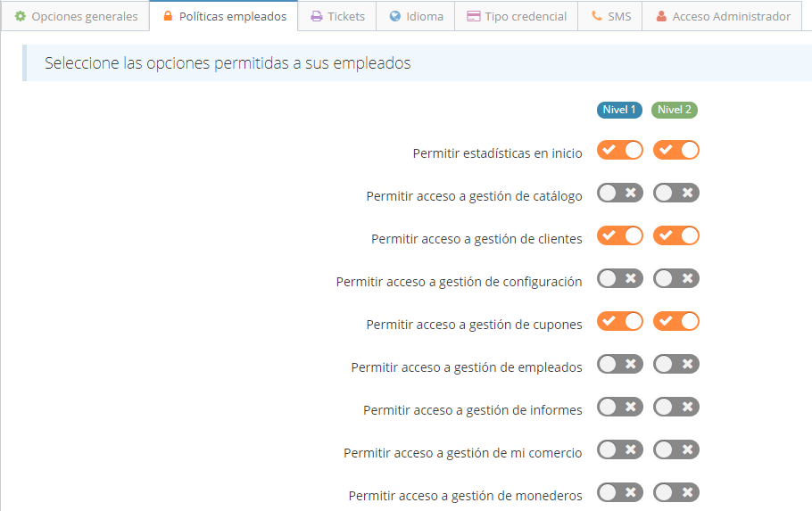
Task: Click the lock icon on Políticas empleados
Action: tap(168, 16)
